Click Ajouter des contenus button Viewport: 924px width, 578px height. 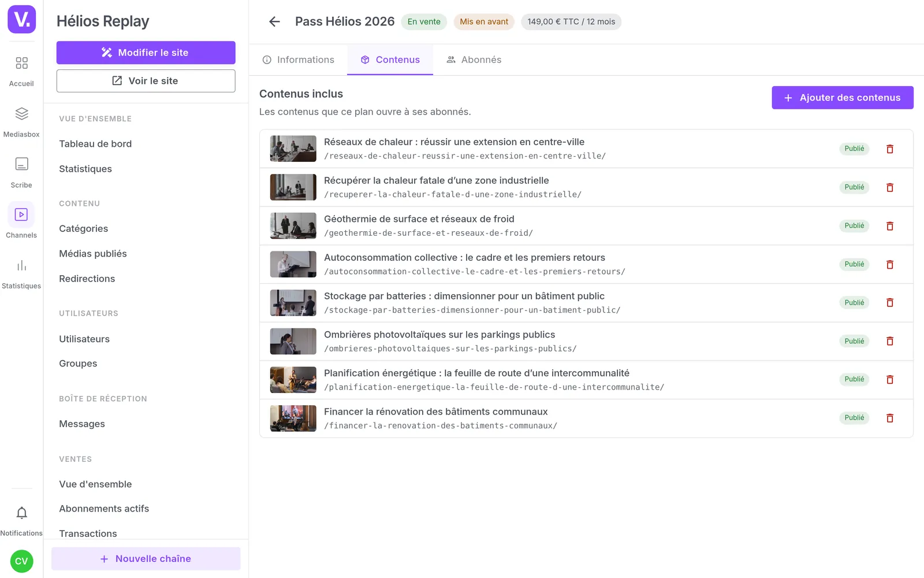[843, 98]
